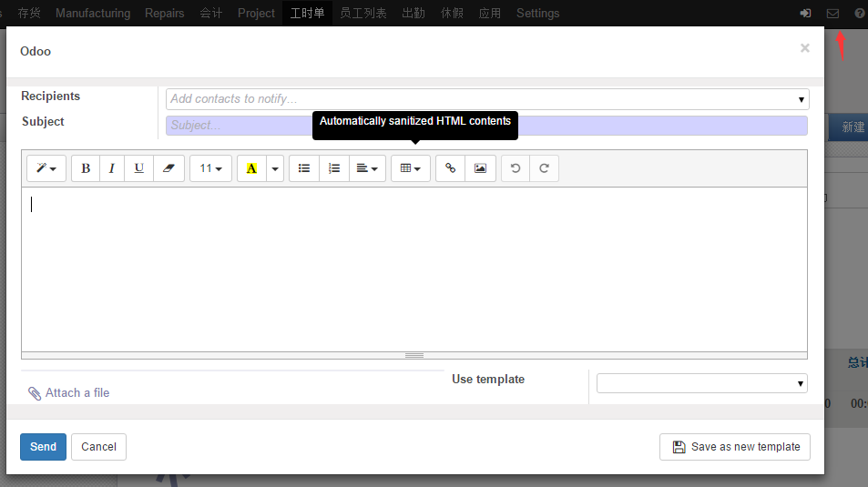Redo the last editor action
This screenshot has height=487, width=868.
pyautogui.click(x=544, y=168)
